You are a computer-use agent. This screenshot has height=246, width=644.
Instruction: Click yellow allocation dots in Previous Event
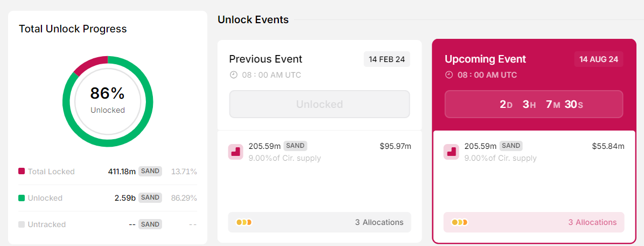tap(244, 222)
